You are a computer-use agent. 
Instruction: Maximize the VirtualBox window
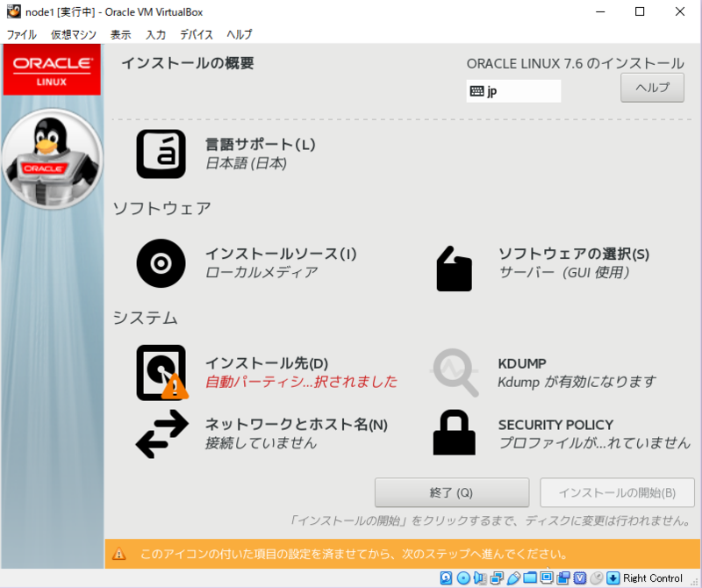641,11
